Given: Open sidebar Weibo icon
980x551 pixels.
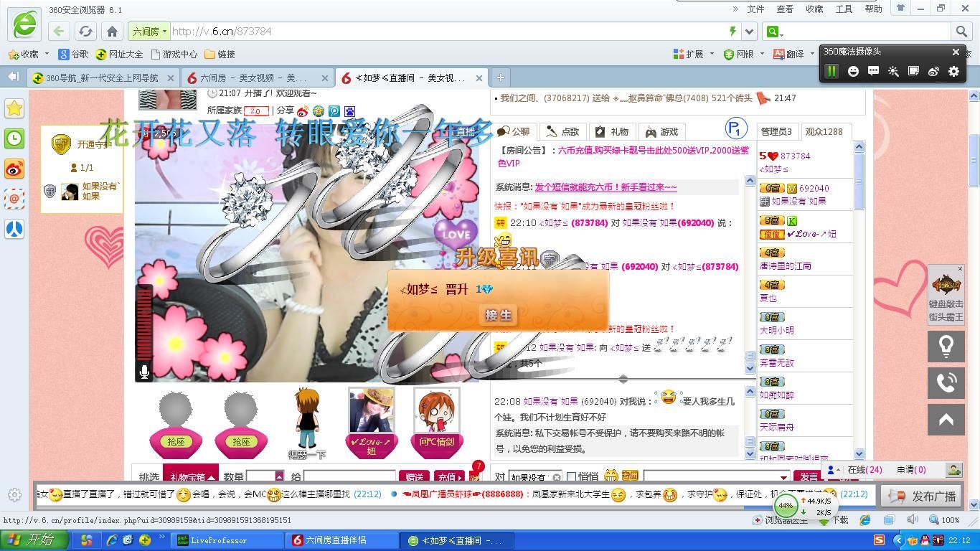Looking at the screenshot, I should 14,169.
